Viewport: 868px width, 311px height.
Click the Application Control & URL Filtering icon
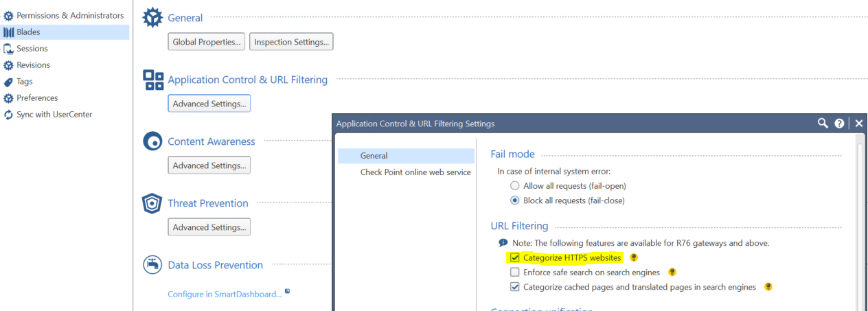tap(153, 80)
